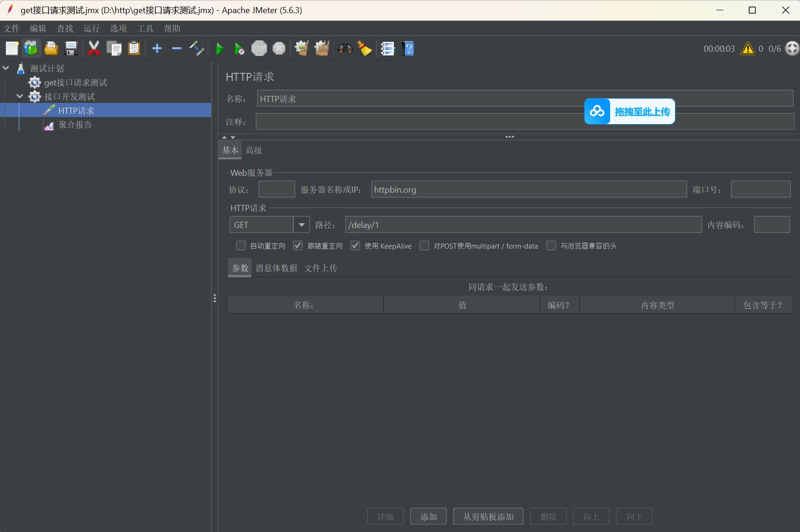This screenshot has height=532, width=800.
Task: Select HTTP请求 sampler in the tree
Action: (x=77, y=110)
